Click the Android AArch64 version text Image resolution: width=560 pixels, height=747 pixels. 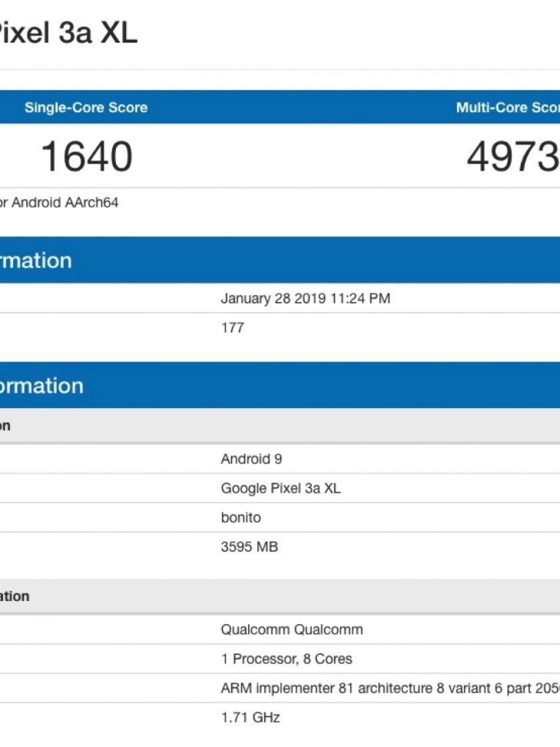(x=60, y=203)
